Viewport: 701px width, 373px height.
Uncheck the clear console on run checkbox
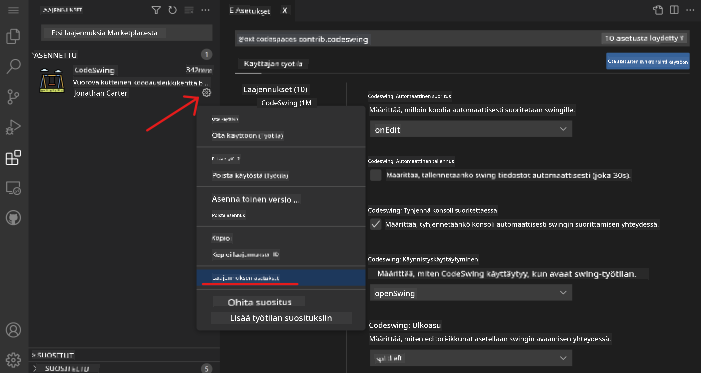(x=376, y=224)
